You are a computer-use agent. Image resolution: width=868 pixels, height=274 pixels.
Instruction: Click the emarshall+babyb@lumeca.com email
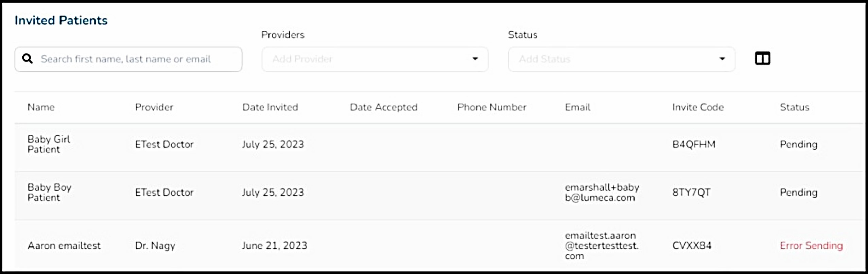[602, 193]
